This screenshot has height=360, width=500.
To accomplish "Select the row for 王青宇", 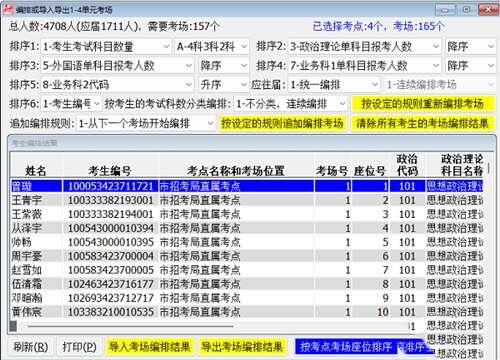I will pos(247,200).
